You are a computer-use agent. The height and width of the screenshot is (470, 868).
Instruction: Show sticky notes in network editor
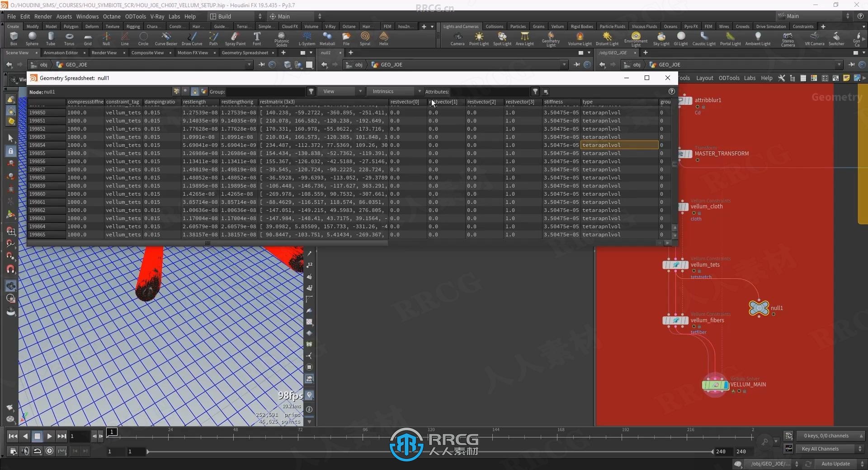point(846,78)
